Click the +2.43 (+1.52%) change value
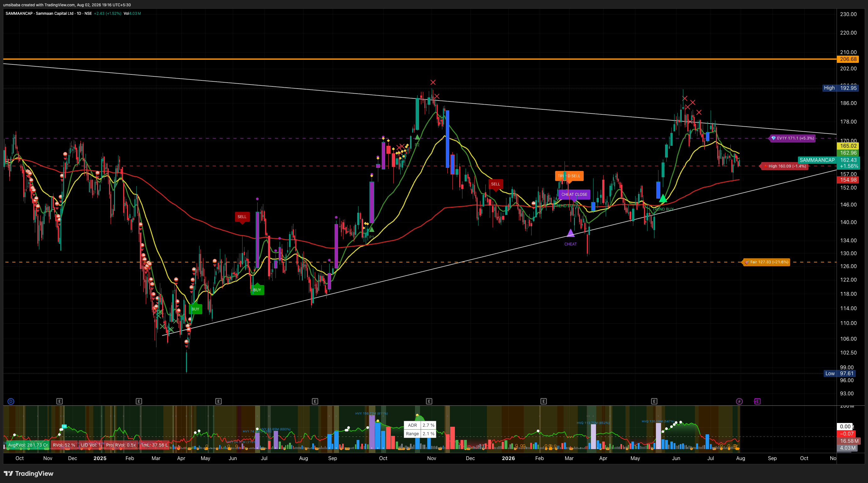868x483 pixels. tap(107, 14)
